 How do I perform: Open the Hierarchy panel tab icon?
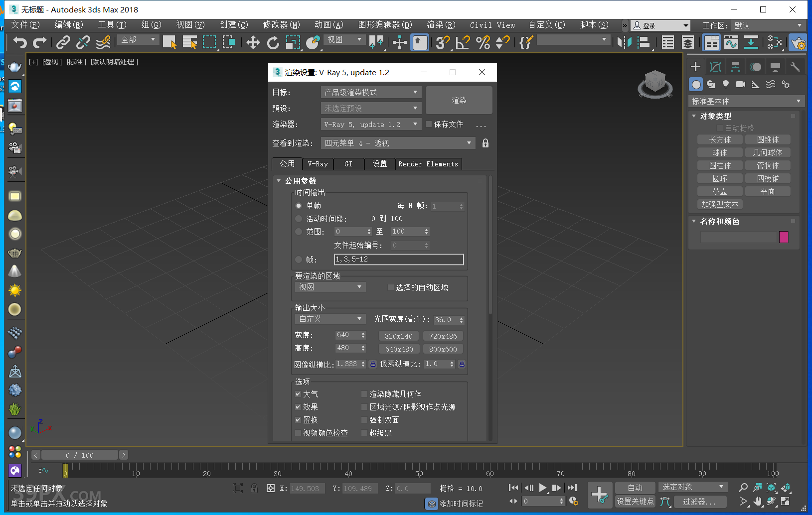tap(735, 67)
